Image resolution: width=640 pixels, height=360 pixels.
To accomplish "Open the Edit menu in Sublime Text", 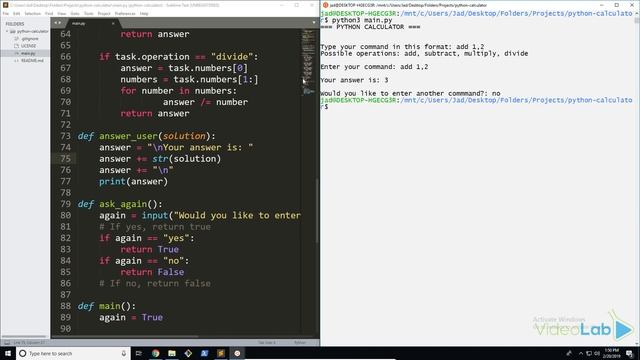I will click(x=16, y=13).
